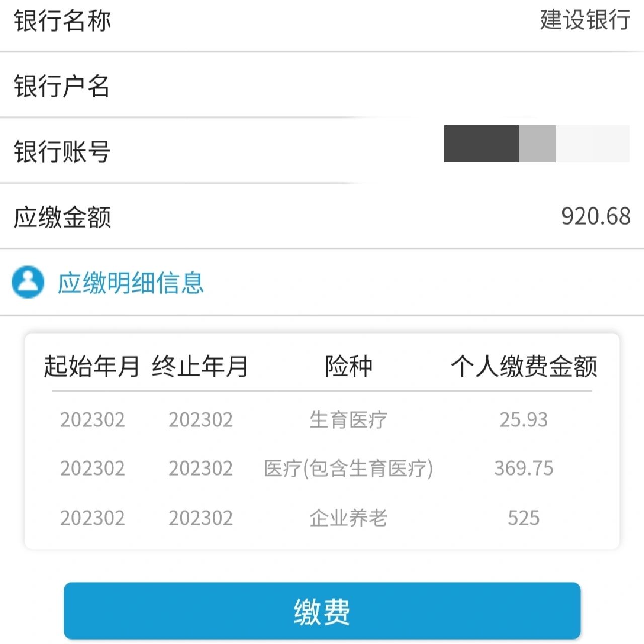The image size is (644, 644).
Task: Tap the 银行户名 row
Action: click(x=322, y=86)
